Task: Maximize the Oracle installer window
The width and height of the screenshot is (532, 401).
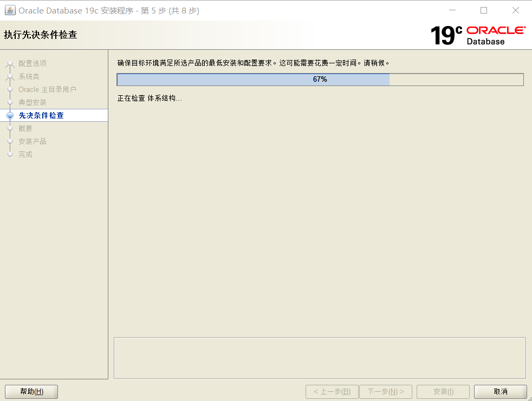Action: (484, 10)
